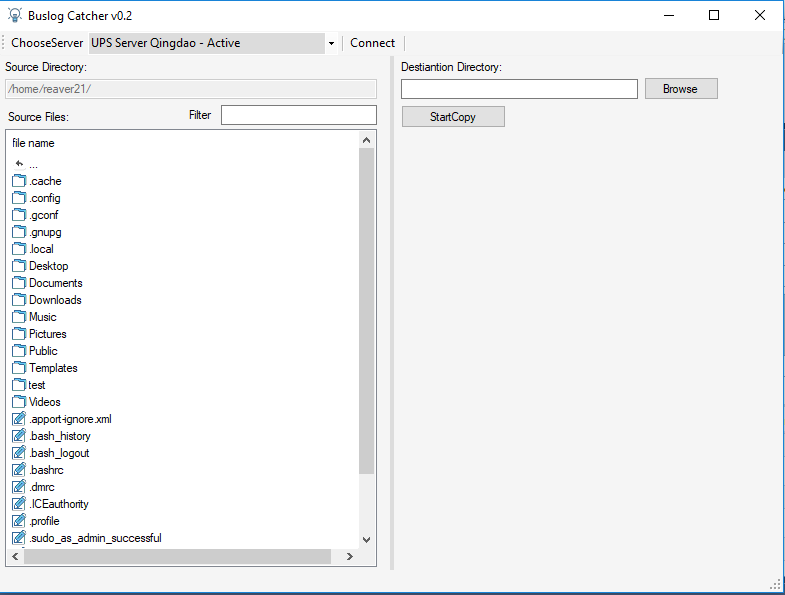This screenshot has height=595, width=785.
Task: Click the Downloads folder icon
Action: point(19,300)
